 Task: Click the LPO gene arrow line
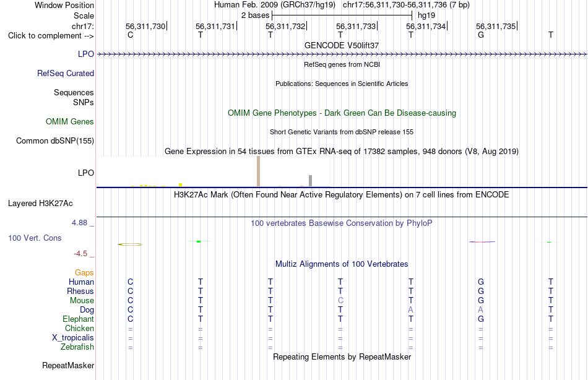point(342,54)
